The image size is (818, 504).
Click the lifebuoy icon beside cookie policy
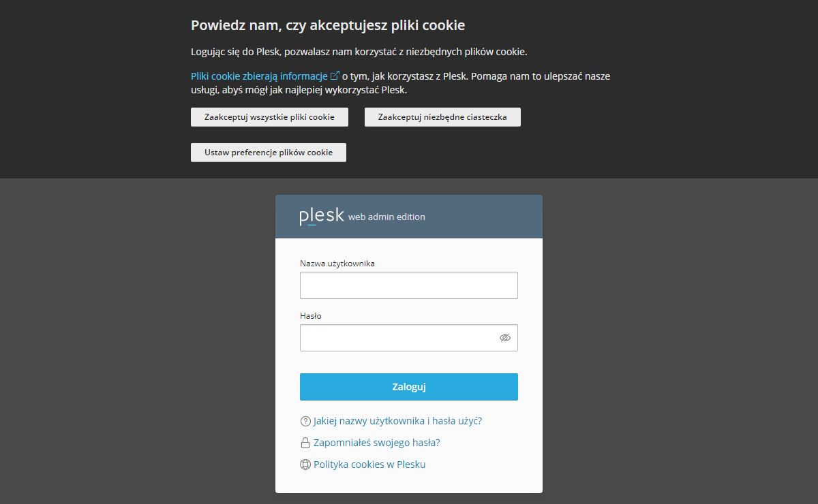(x=305, y=465)
